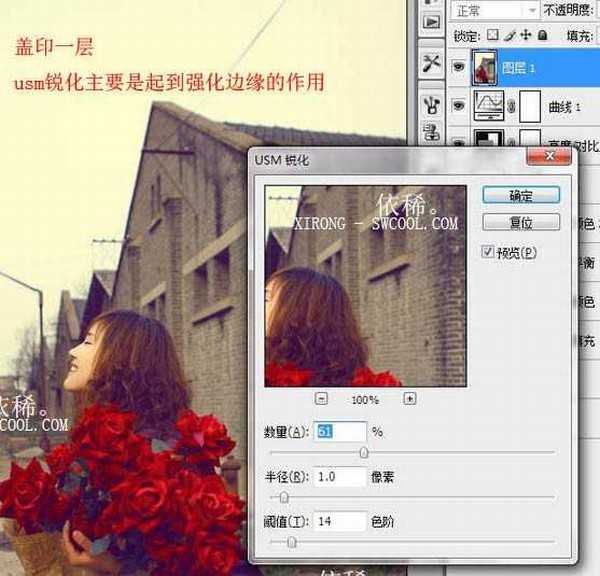Hide the 曲线 1 layer eye icon
This screenshot has width=600, height=576.
[458, 104]
